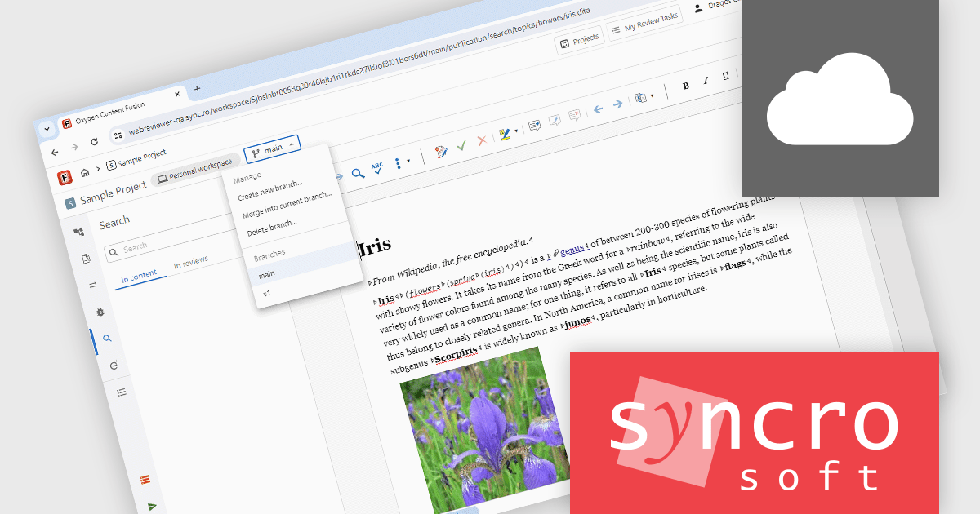The image size is (980, 514).
Task: Open a new comment with the speech bubble icon
Action: click(x=534, y=126)
